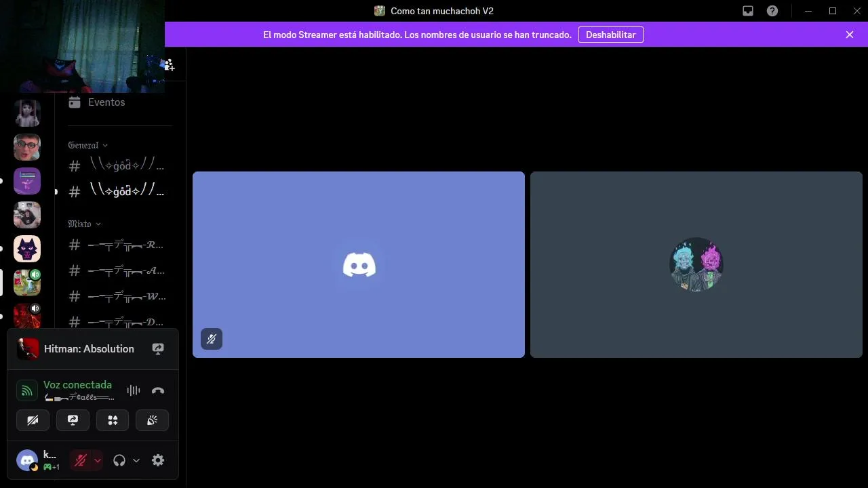The width and height of the screenshot is (868, 488).
Task: Toggle deafen headphones button
Action: (119, 460)
